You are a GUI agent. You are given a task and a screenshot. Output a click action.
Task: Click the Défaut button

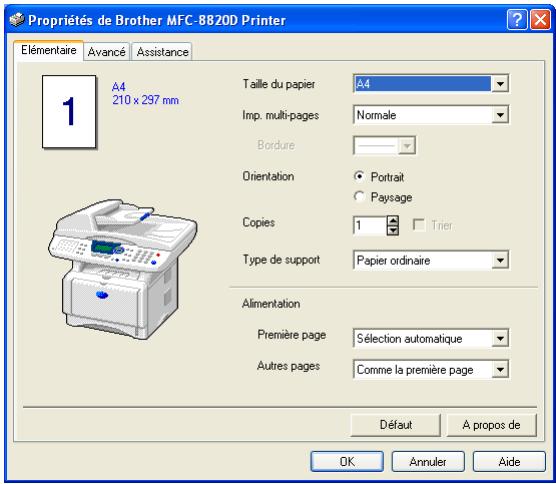[396, 424]
